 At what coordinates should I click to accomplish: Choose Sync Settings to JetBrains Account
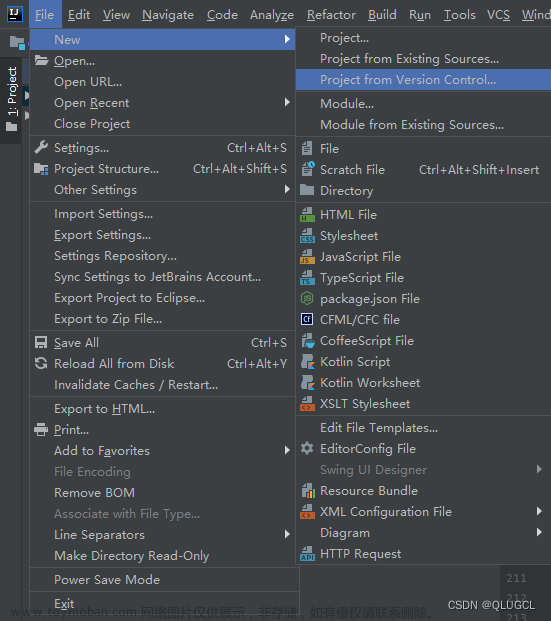point(162,277)
